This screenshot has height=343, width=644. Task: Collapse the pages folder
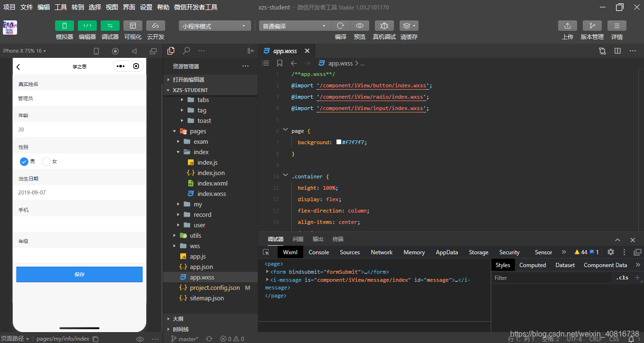click(210, 131)
